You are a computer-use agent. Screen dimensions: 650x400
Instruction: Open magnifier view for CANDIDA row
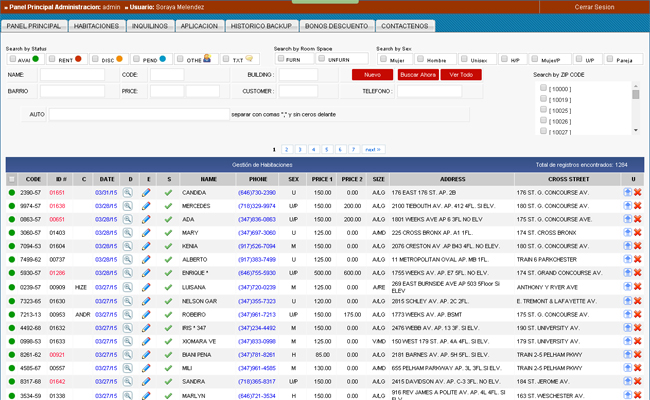click(x=128, y=191)
